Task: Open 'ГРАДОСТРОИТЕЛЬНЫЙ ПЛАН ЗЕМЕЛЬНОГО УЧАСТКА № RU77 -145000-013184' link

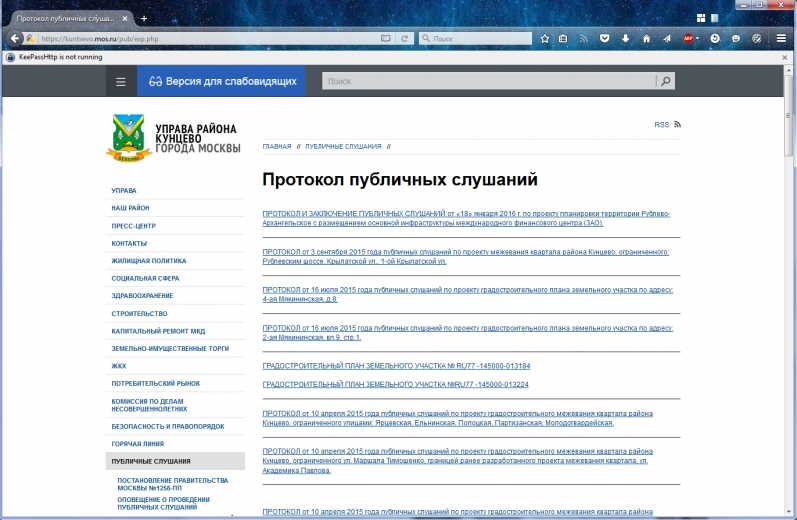Action: 396,366
